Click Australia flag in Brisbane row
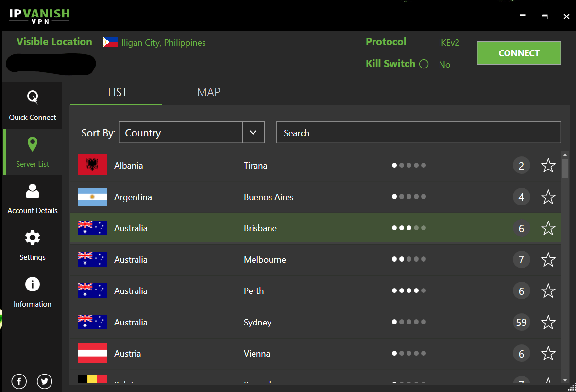The image size is (576, 392). [92, 228]
